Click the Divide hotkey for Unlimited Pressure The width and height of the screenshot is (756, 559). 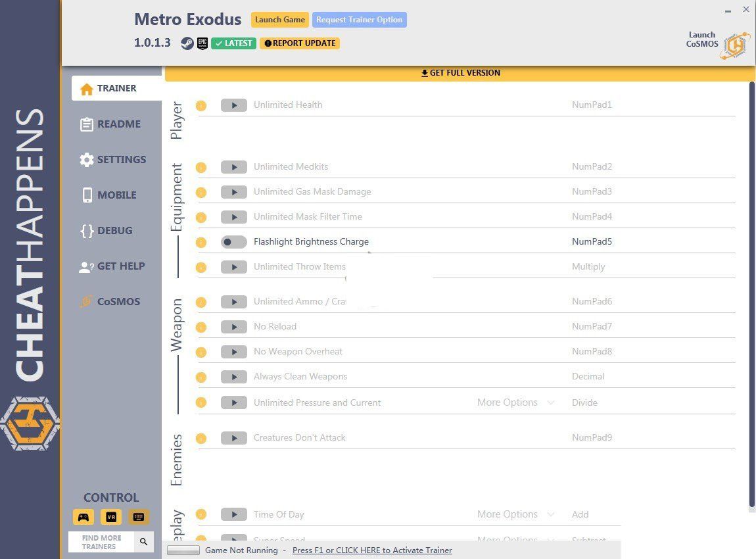click(x=584, y=402)
